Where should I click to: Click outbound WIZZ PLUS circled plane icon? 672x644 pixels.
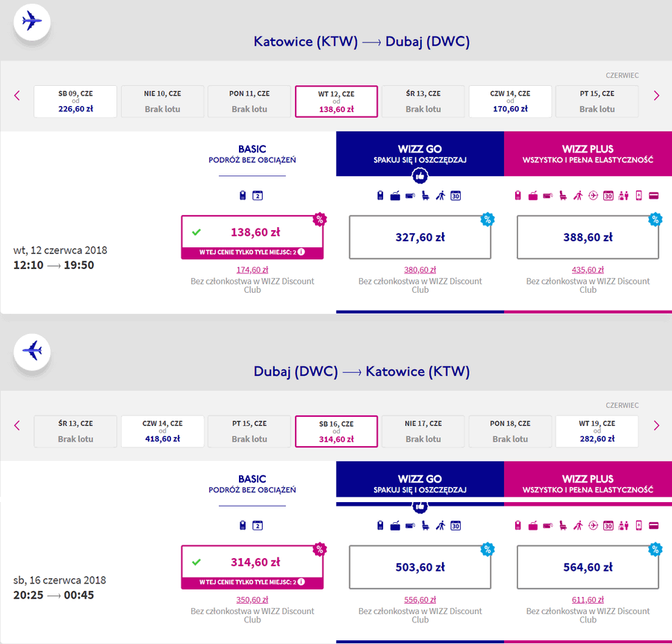593,196
